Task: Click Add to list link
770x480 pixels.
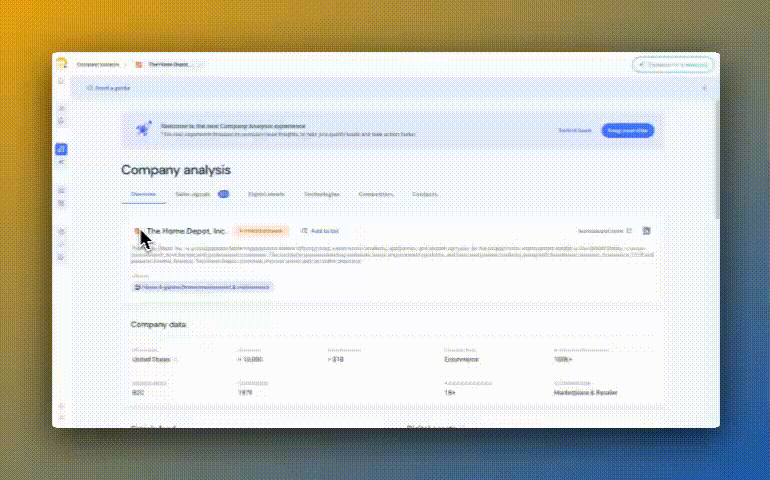Action: pyautogui.click(x=320, y=231)
